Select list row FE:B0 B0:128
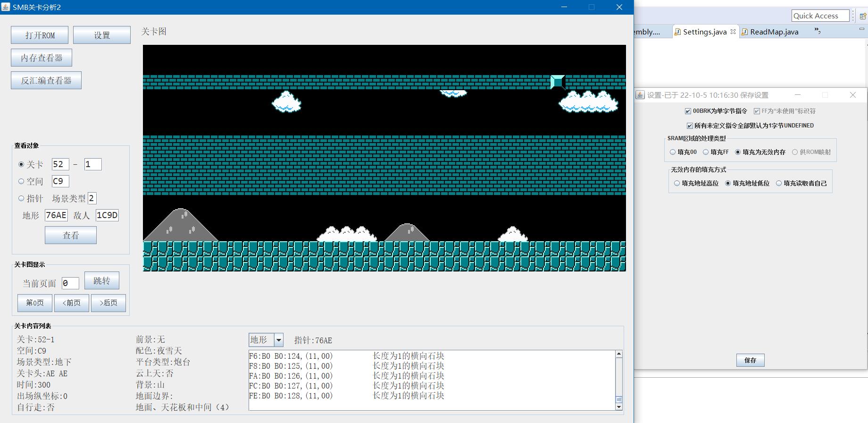The height and width of the screenshot is (423, 868). [x=432, y=396]
